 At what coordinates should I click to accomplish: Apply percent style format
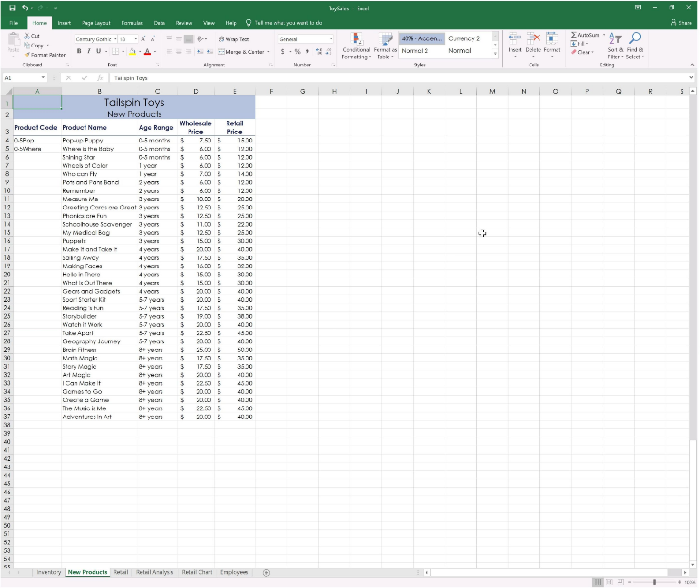pos(297,51)
